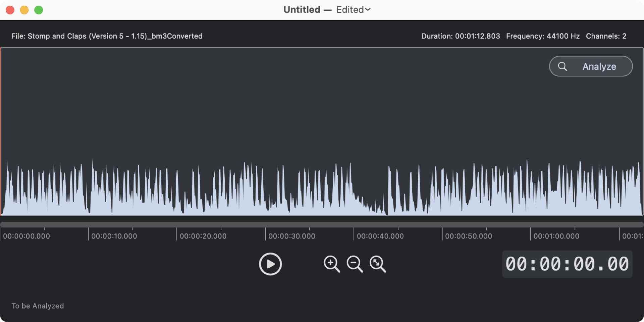
Task: Minimize the window with the yellow button
Action: pos(24,10)
